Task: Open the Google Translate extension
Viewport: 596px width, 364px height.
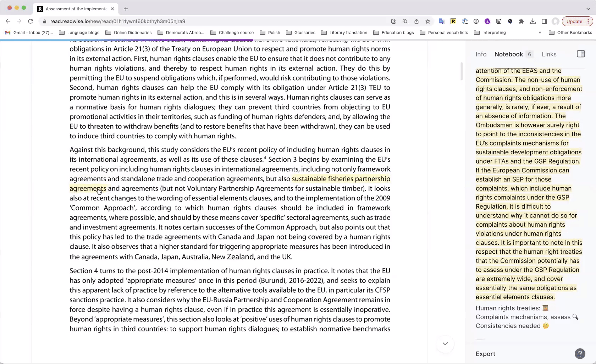Action: coord(442,21)
